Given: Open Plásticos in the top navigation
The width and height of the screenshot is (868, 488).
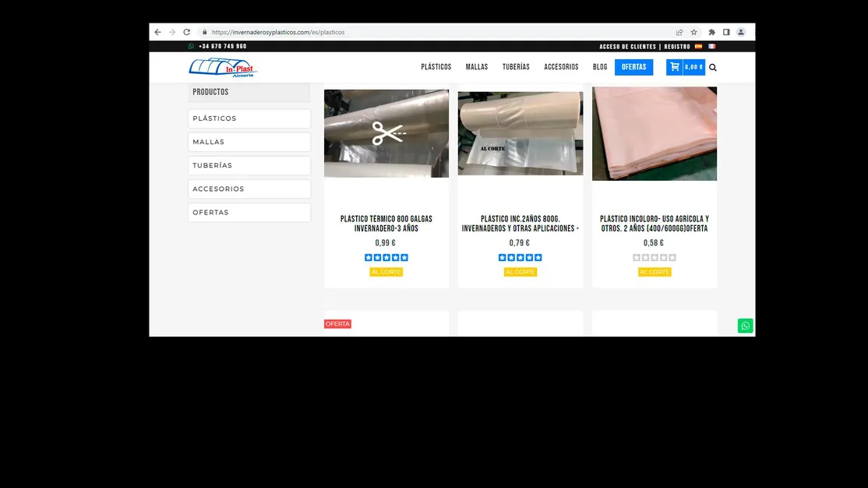Looking at the screenshot, I should tap(436, 67).
